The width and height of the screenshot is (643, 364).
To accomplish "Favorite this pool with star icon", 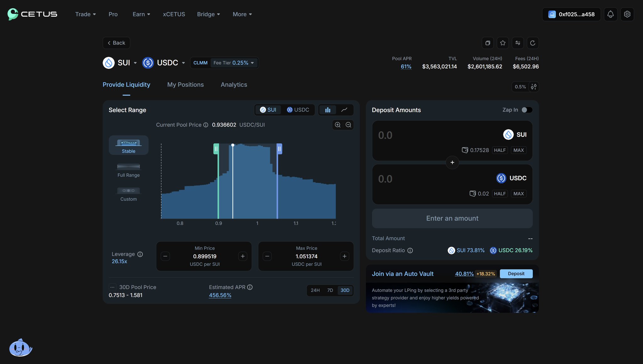I will 503,43.
